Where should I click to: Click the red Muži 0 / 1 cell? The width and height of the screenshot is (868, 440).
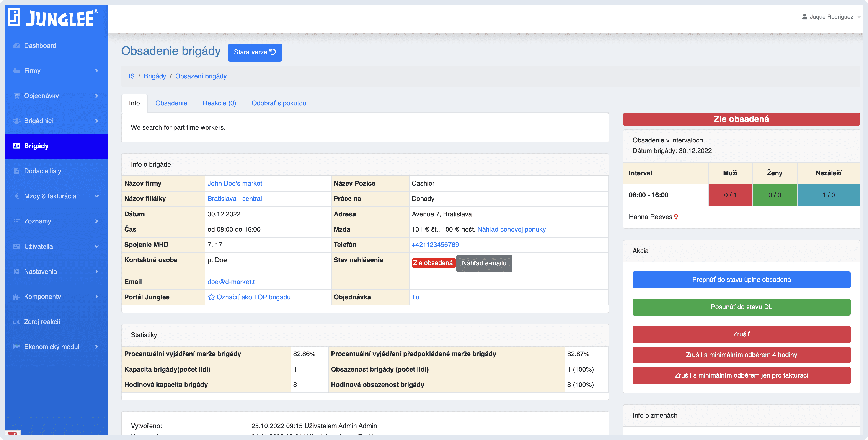(730, 195)
